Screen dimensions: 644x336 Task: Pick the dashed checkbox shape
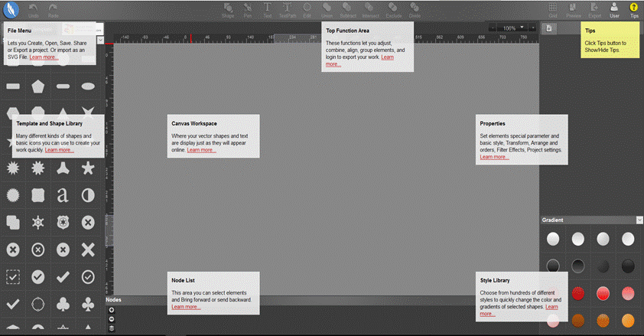click(x=13, y=277)
